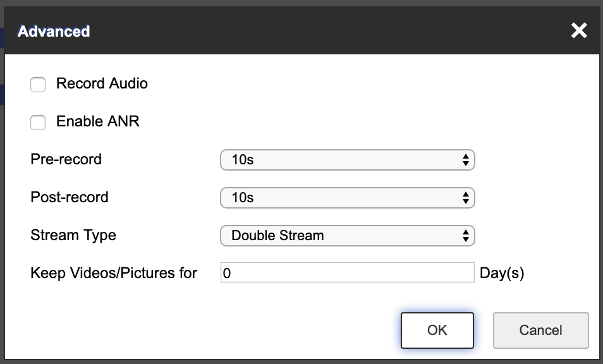603x364 pixels.
Task: Open the Pre-record duration dropdown
Action: click(x=346, y=160)
